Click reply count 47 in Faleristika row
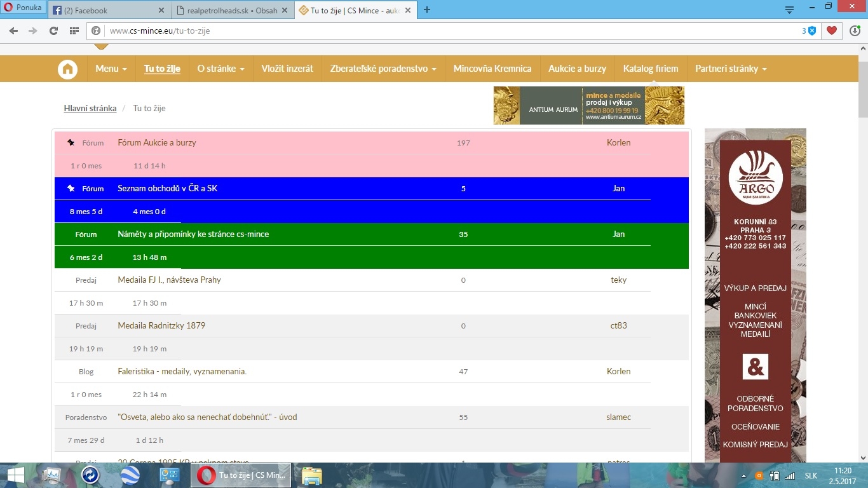This screenshot has height=488, width=868. (x=463, y=372)
